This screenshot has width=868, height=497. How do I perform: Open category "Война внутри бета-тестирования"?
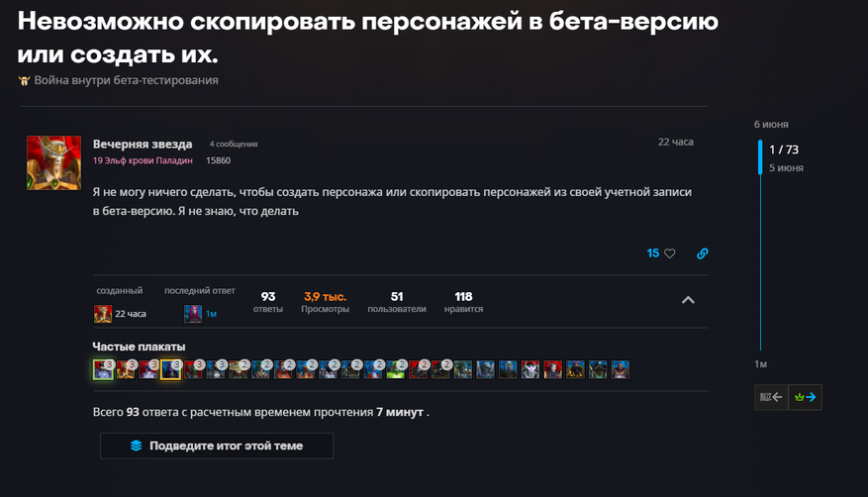point(127,80)
